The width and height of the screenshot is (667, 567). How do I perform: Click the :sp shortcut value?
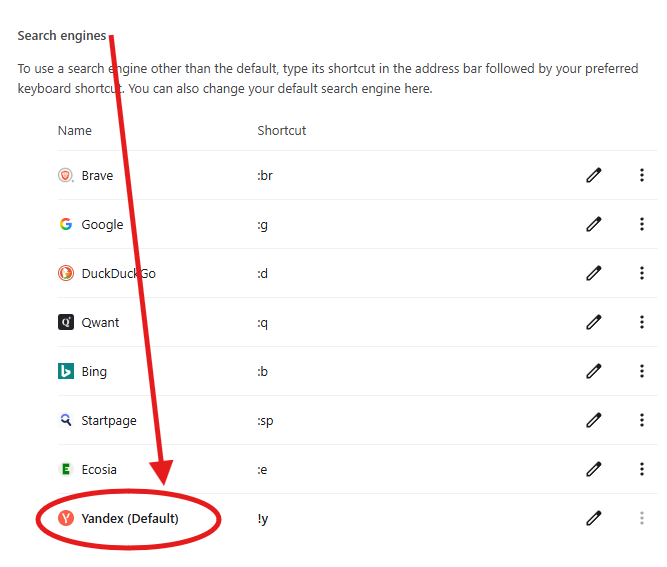[x=265, y=422]
